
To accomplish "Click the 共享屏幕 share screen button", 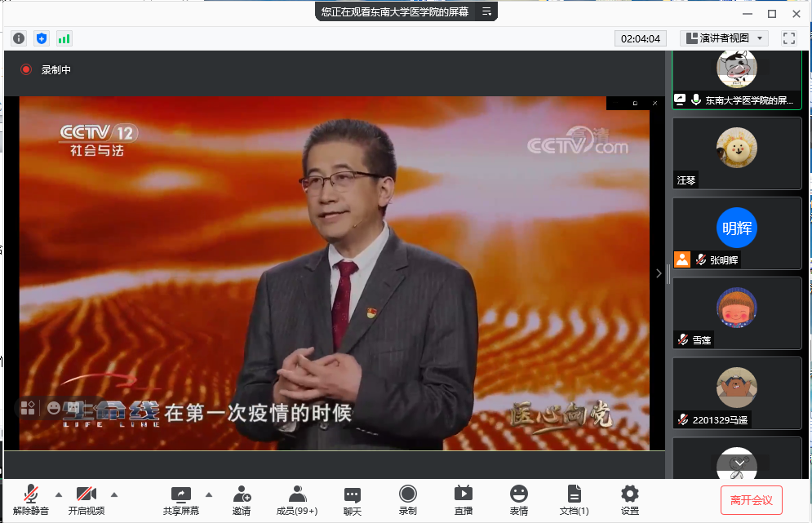I will 180,499.
